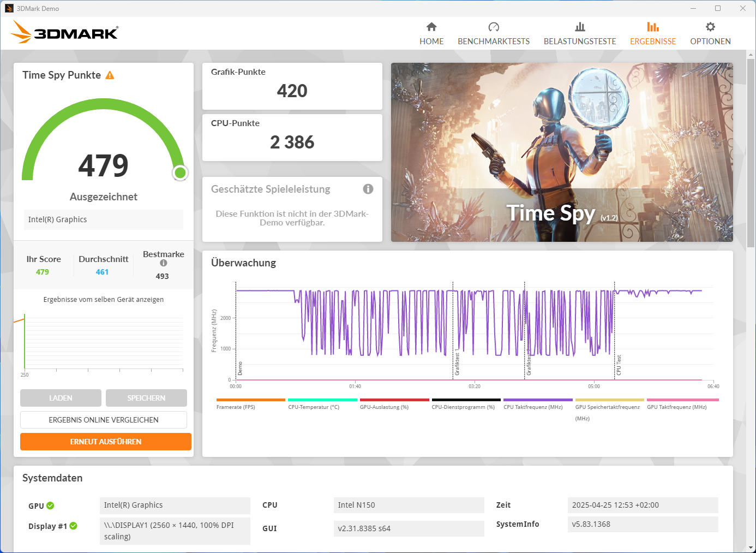Click the green gauge indicator knob
The height and width of the screenshot is (553, 756).
point(180,173)
